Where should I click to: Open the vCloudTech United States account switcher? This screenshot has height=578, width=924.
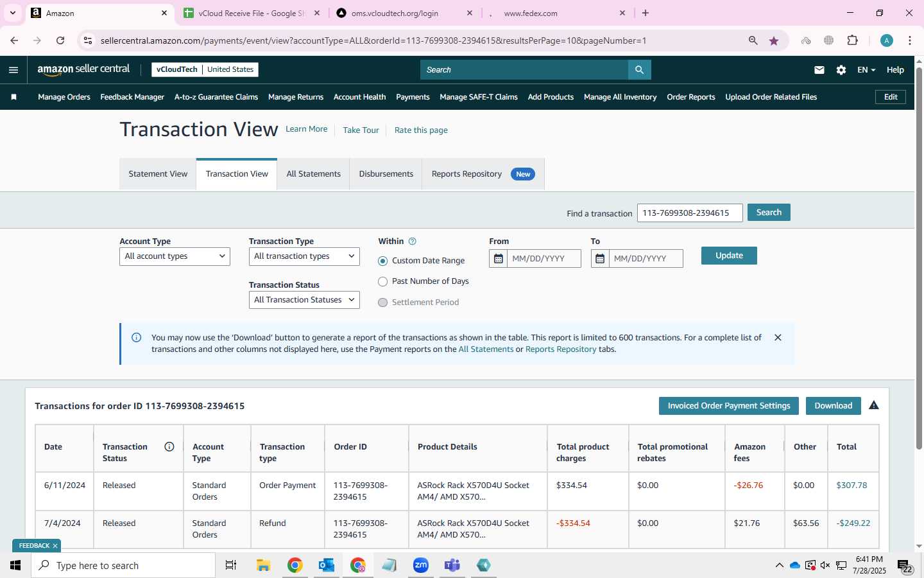(205, 69)
